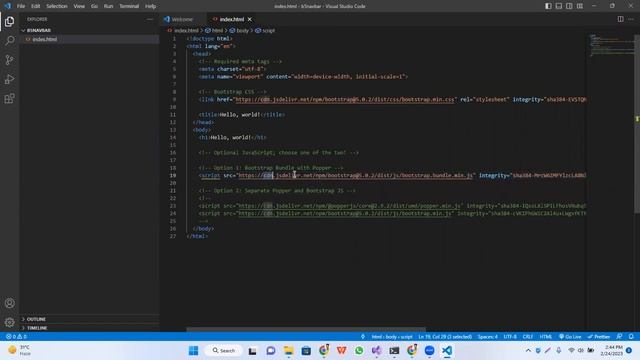The width and height of the screenshot is (640, 360).
Task: Open the Edit menu
Action: 36,6
